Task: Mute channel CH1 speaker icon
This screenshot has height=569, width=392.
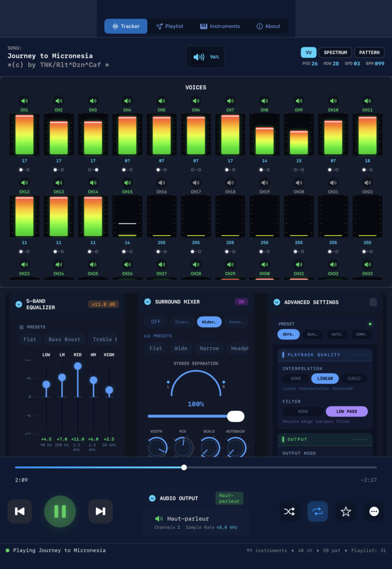Action: point(24,101)
